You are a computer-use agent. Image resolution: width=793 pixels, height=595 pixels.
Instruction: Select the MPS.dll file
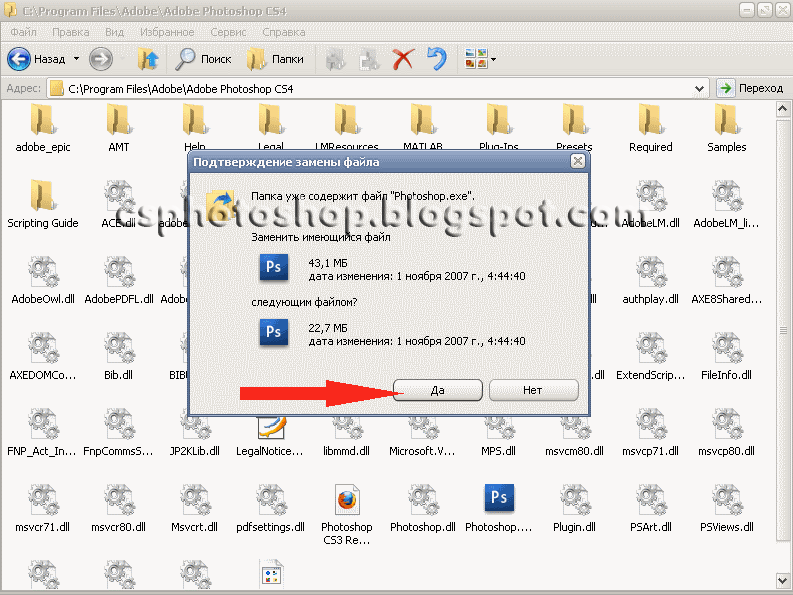coord(499,434)
